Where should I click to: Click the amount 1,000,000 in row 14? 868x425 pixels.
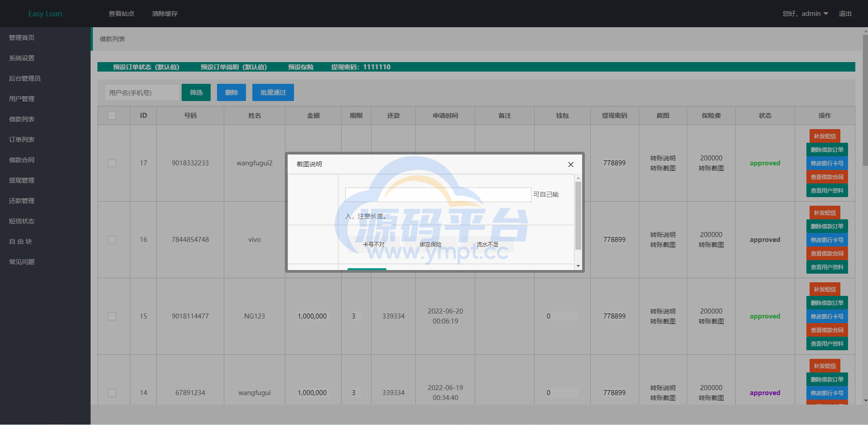point(312,393)
